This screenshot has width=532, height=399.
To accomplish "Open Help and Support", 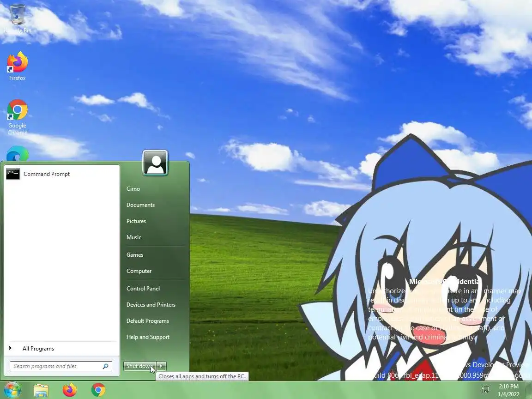I will (x=148, y=337).
